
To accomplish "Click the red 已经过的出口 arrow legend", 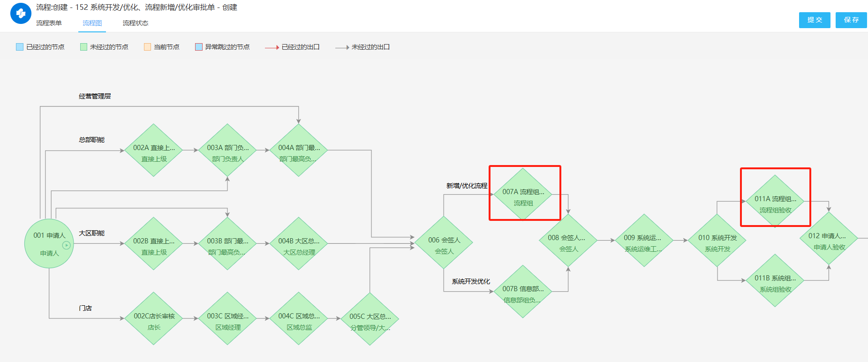I will click(272, 47).
